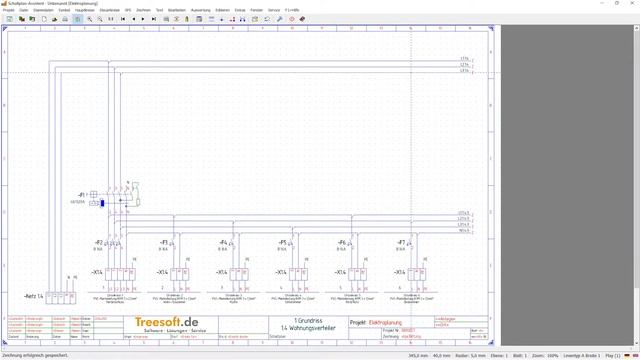Click the green save icon in the toolbar

9,19
